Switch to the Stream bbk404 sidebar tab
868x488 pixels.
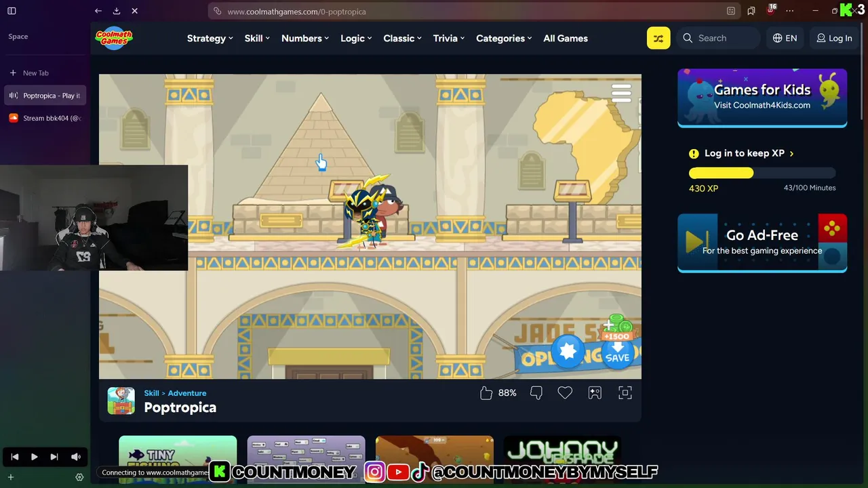45,118
